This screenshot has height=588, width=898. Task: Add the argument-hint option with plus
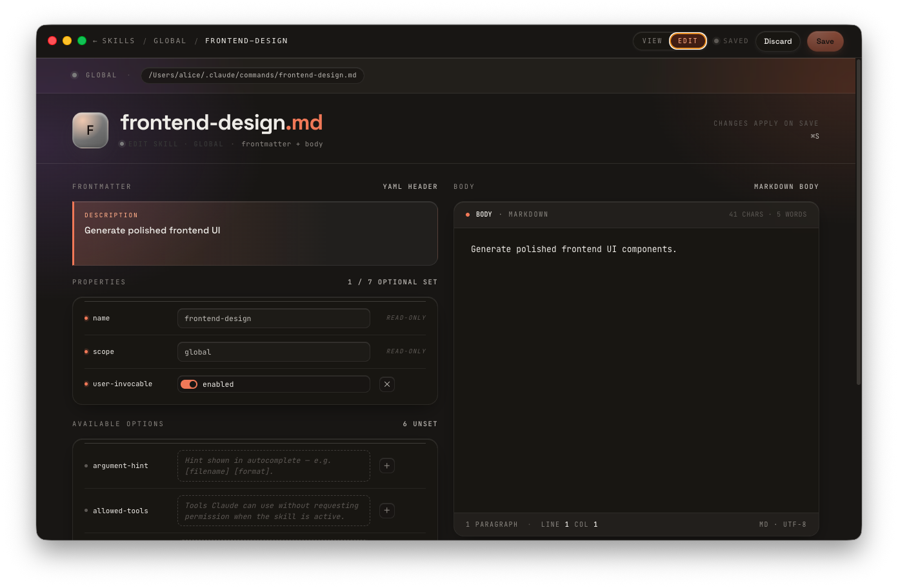tap(387, 465)
